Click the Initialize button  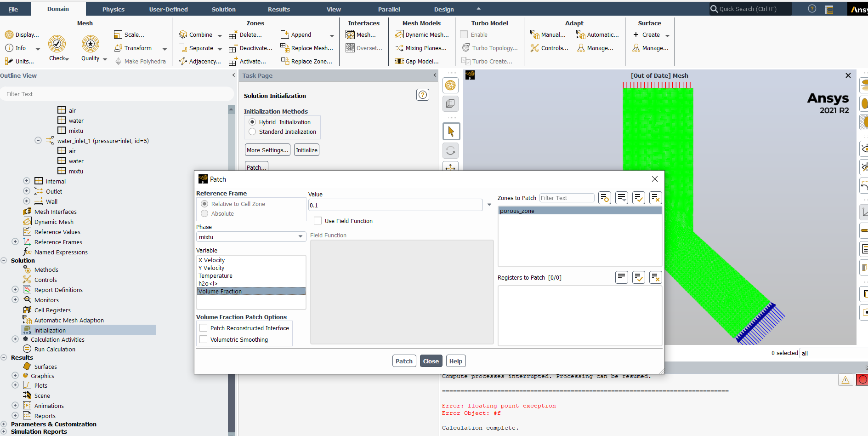point(306,150)
